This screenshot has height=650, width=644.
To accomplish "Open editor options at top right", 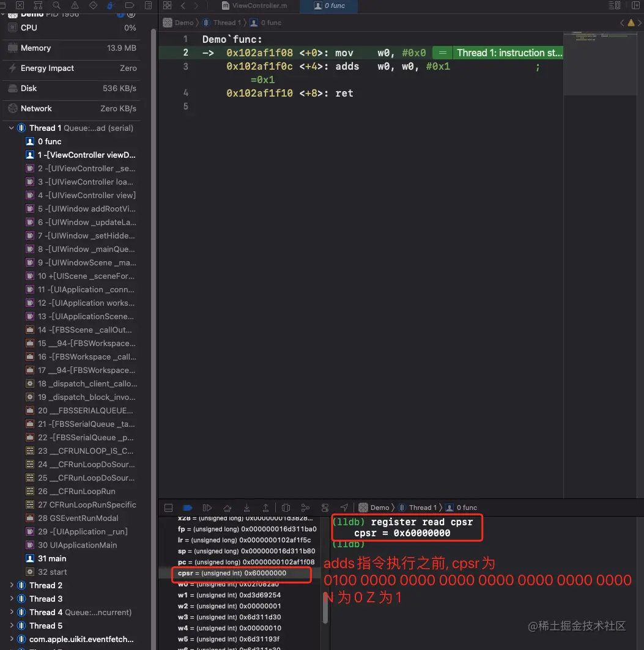I will [614, 6].
